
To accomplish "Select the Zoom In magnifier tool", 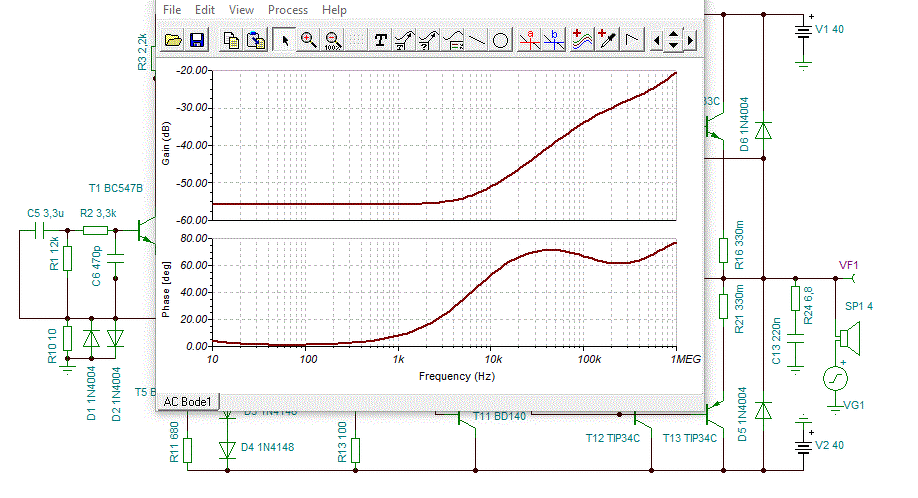I will [x=309, y=40].
